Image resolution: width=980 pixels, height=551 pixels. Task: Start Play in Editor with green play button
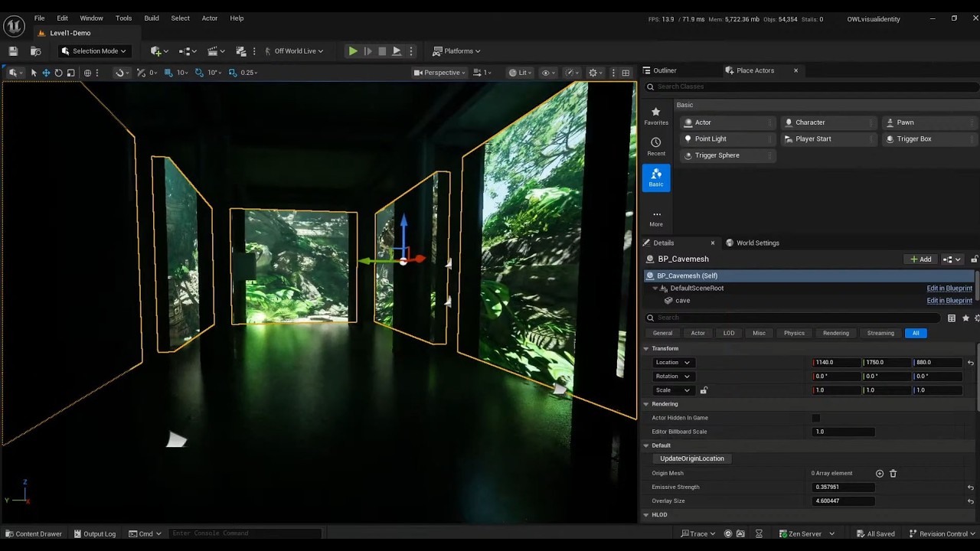click(352, 51)
